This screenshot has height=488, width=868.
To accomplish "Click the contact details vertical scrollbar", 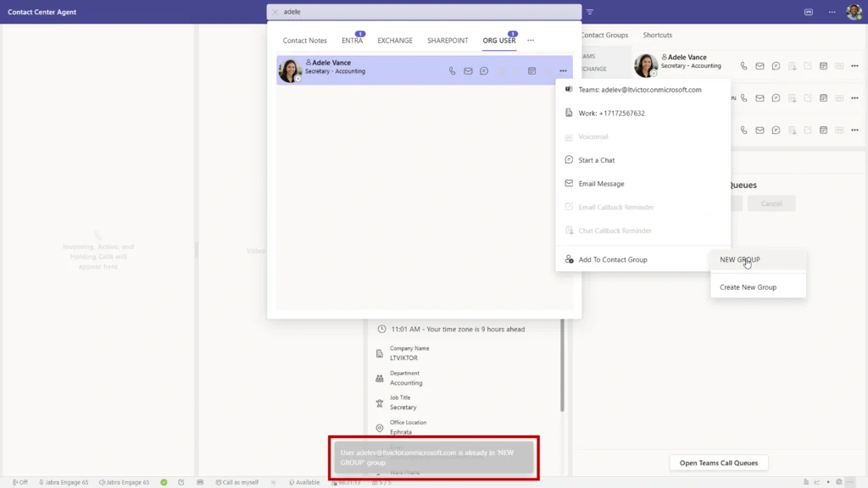I will click(562, 365).
